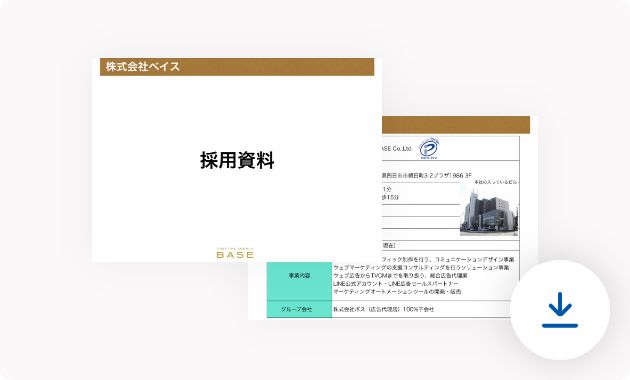Click the 株式会社ベイス gold header bar
This screenshot has height=380, width=630.
(237, 67)
